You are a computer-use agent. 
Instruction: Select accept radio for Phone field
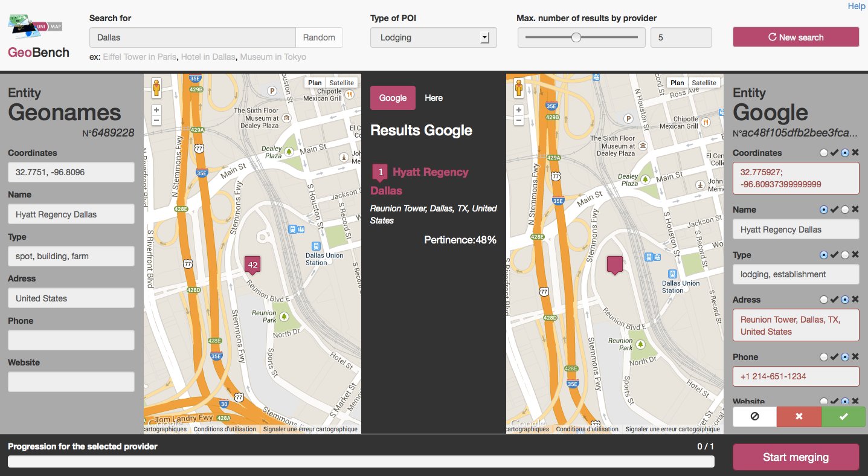(824, 357)
